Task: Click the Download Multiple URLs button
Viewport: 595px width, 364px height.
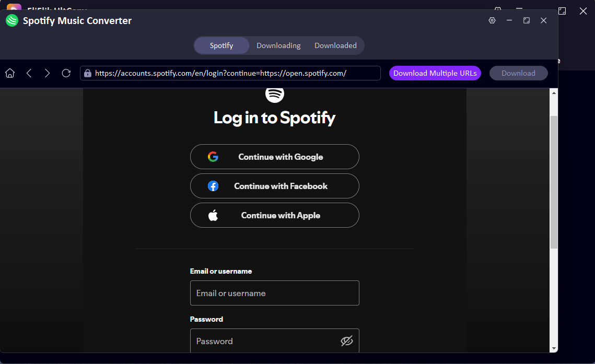Action: (435, 73)
